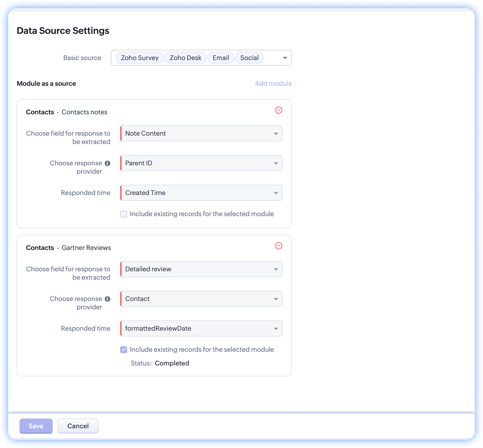Screen dimensions: 483x448
Task: Click info icon beside Gartner Reviews response provider
Action: (x=107, y=299)
